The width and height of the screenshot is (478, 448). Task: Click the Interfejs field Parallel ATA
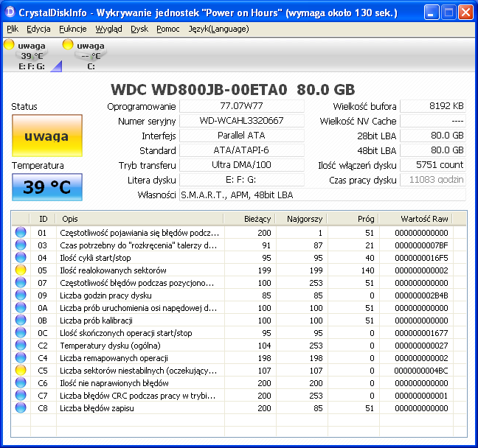[241, 136]
